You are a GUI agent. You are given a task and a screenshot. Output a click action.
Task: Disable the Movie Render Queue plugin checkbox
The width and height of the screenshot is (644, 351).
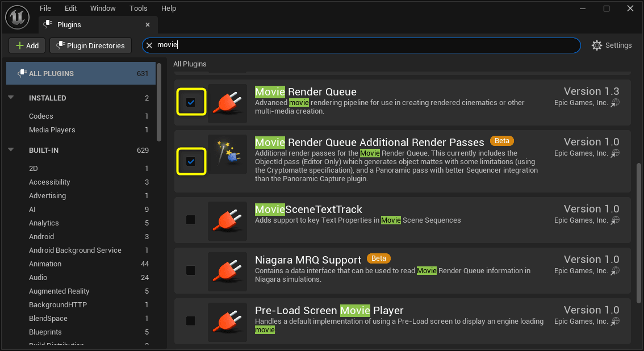(x=191, y=102)
